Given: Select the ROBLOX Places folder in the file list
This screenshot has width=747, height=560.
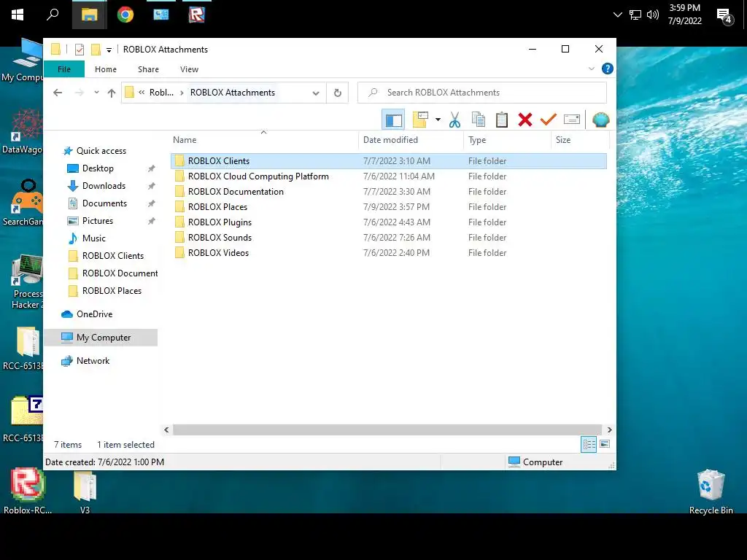Looking at the screenshot, I should pyautogui.click(x=388, y=206).
